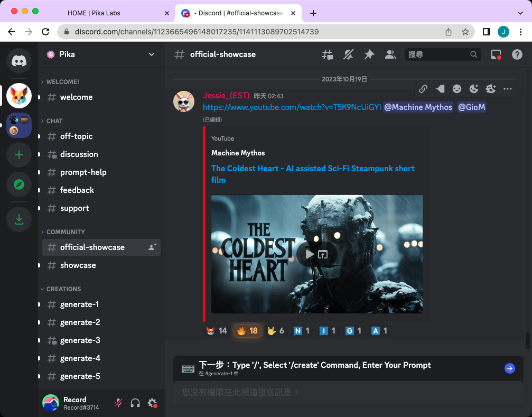Show the member list
532x417 pixels.
[390, 54]
